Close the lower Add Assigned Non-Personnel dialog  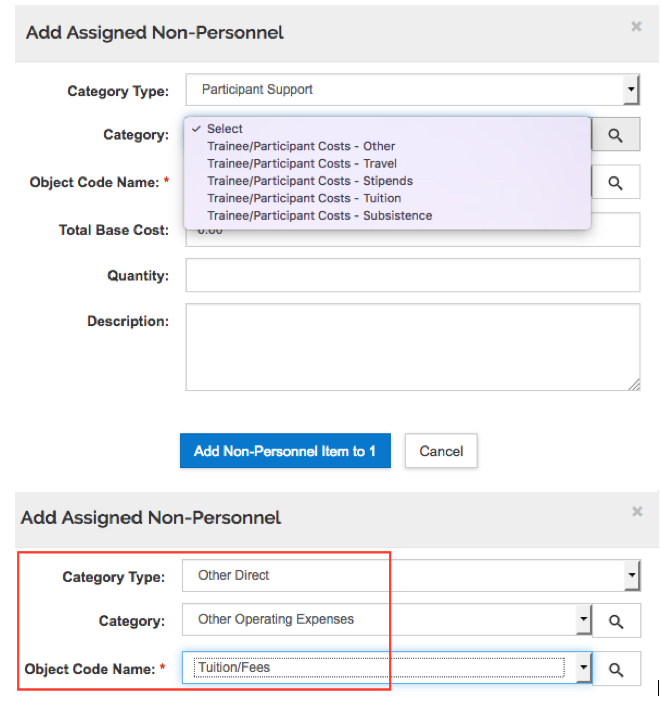pyautogui.click(x=637, y=512)
